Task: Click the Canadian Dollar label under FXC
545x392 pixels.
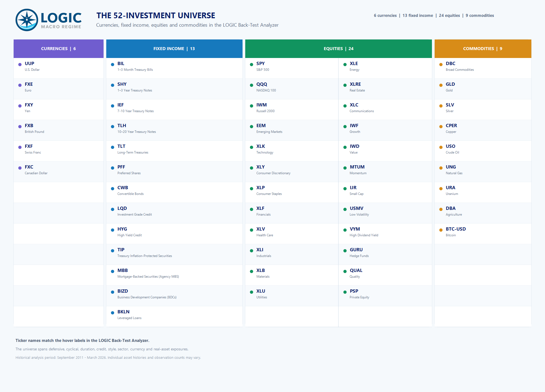Action: point(36,173)
